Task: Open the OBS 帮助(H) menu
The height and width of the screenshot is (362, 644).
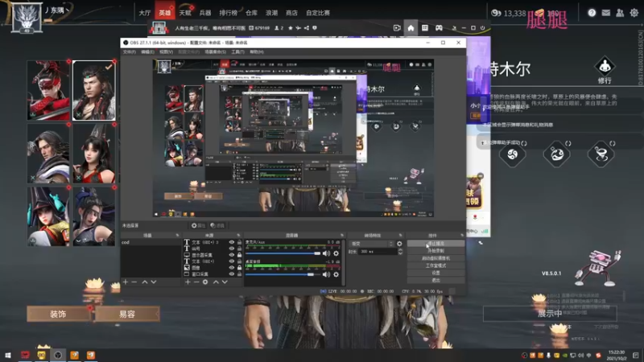Action: (x=257, y=52)
